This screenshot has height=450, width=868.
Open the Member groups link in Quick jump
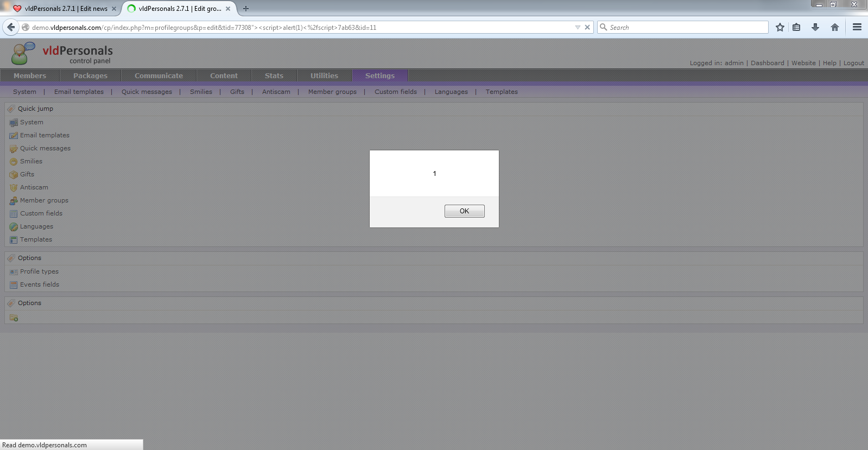click(x=44, y=200)
